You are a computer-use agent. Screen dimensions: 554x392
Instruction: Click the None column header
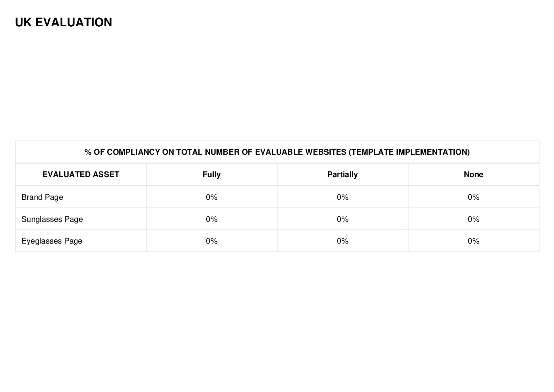coord(473,174)
